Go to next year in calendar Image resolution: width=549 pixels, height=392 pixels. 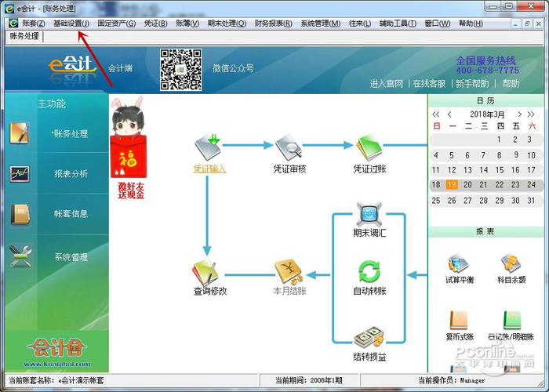531,114
